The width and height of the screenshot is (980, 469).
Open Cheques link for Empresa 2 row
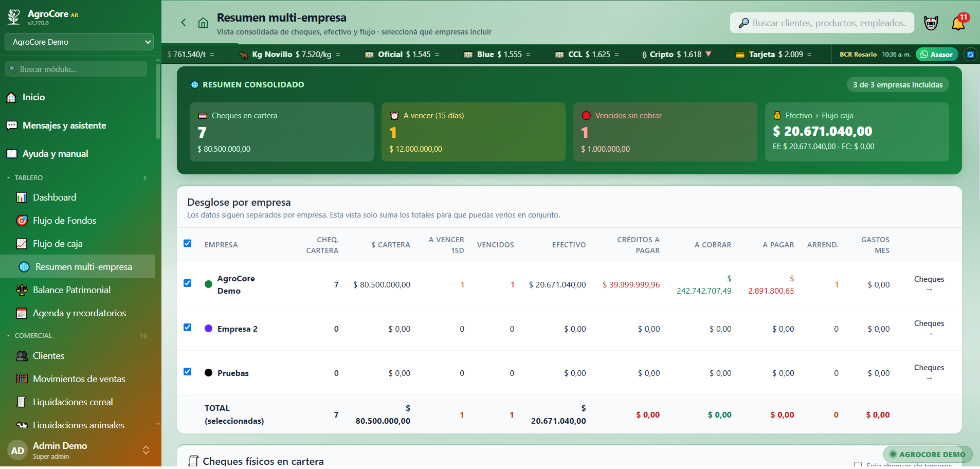[x=929, y=329]
